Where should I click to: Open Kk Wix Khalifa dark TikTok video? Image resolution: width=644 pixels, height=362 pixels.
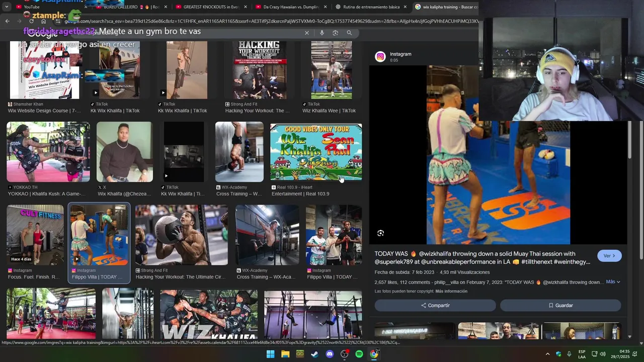pyautogui.click(x=185, y=152)
